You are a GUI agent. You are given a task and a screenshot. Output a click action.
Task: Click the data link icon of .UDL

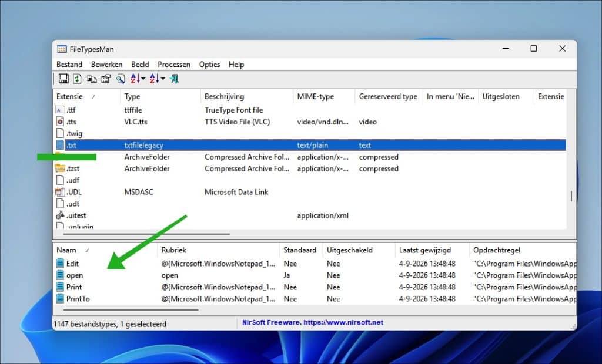(60, 192)
